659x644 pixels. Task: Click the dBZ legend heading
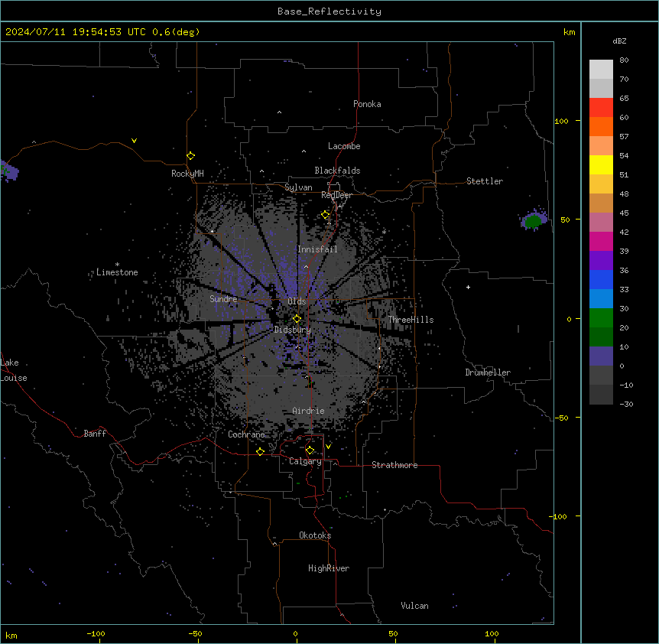coord(619,41)
